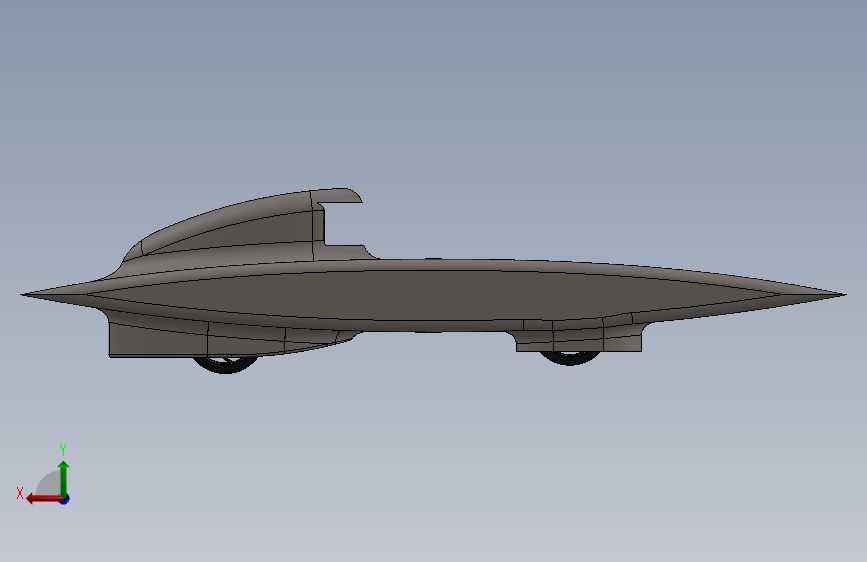Click the green Y label on the triad
The width and height of the screenshot is (867, 562).
[x=63, y=449]
